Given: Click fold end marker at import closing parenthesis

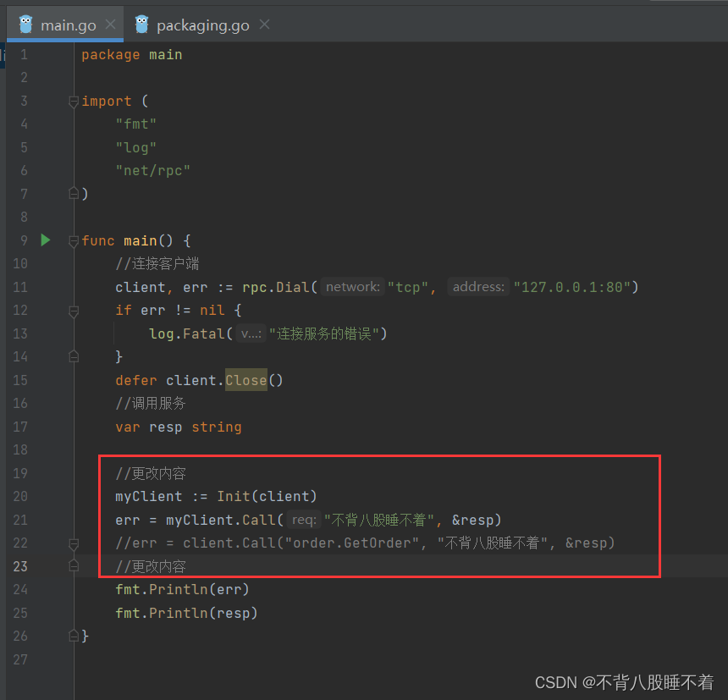Looking at the screenshot, I should [74, 193].
